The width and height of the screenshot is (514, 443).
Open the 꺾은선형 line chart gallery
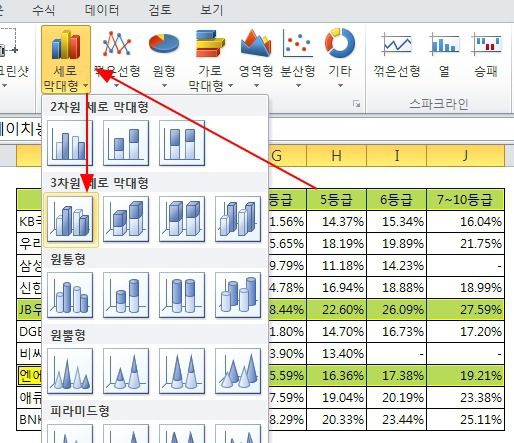116,58
